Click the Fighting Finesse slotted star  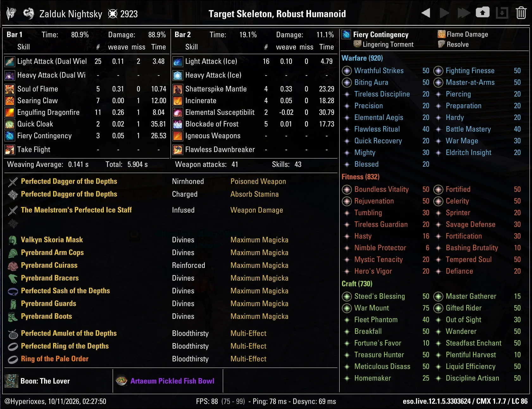pos(438,71)
